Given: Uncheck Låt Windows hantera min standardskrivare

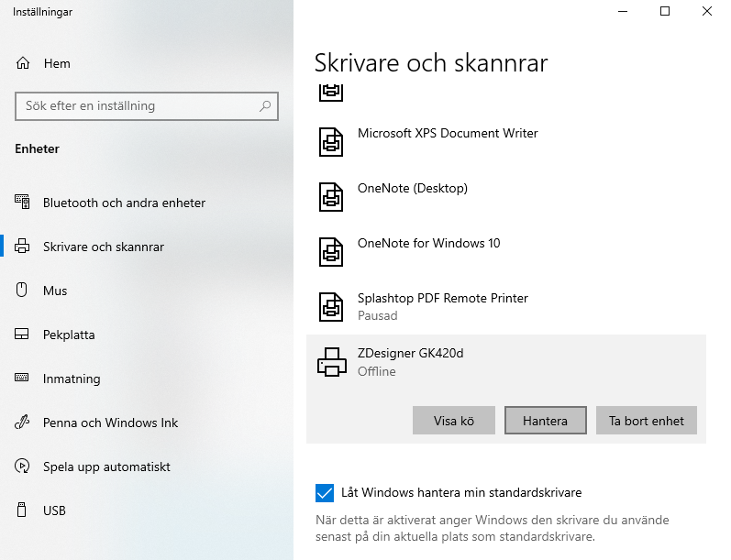Looking at the screenshot, I should pyautogui.click(x=324, y=493).
